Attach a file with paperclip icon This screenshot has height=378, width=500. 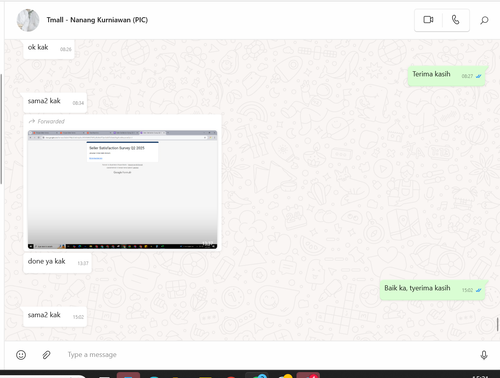pyautogui.click(x=46, y=355)
